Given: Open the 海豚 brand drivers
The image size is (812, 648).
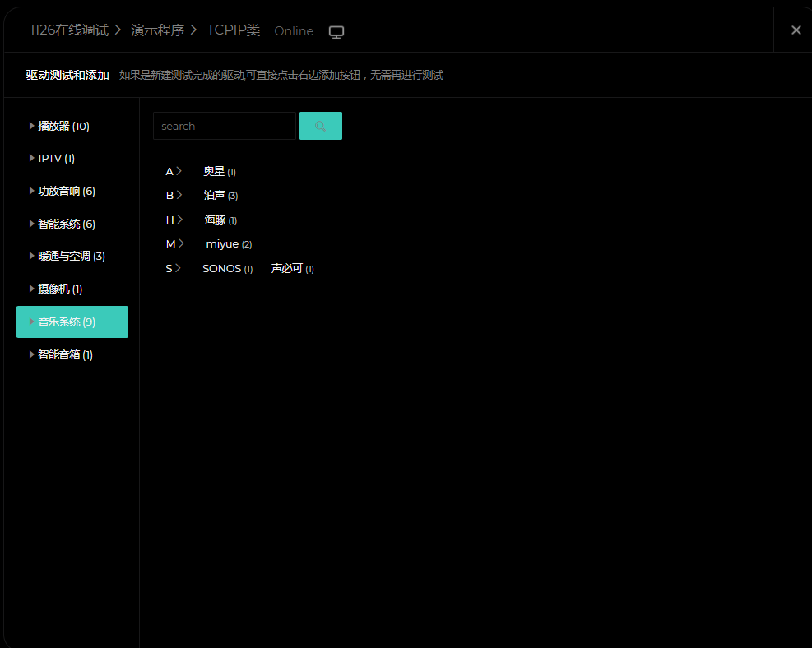Looking at the screenshot, I should (215, 220).
